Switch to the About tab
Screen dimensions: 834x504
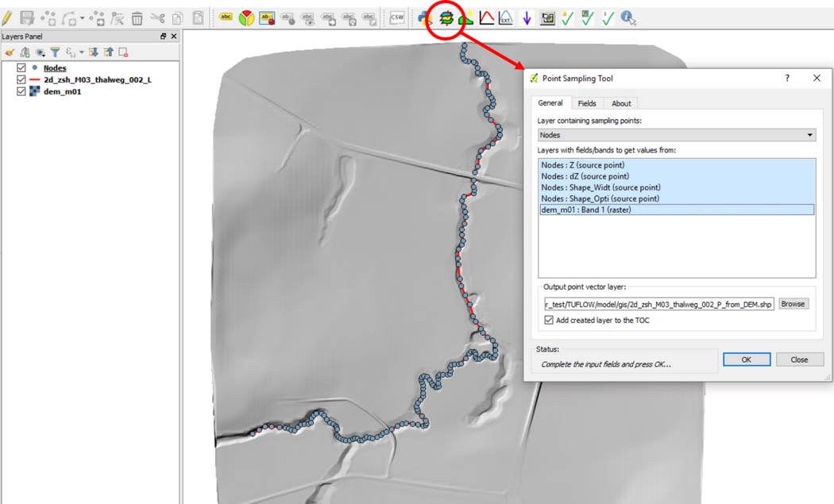point(621,103)
